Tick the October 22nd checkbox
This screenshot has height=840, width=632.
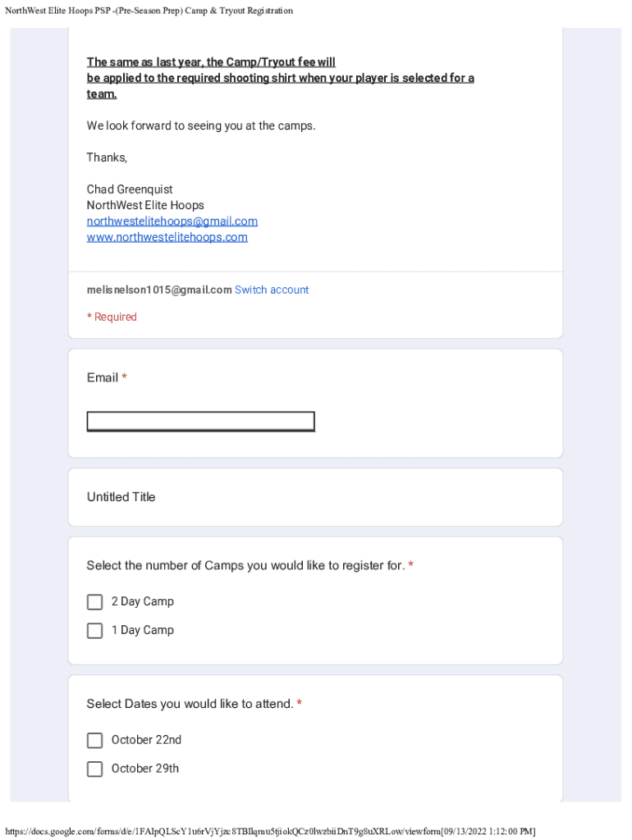coord(95,741)
